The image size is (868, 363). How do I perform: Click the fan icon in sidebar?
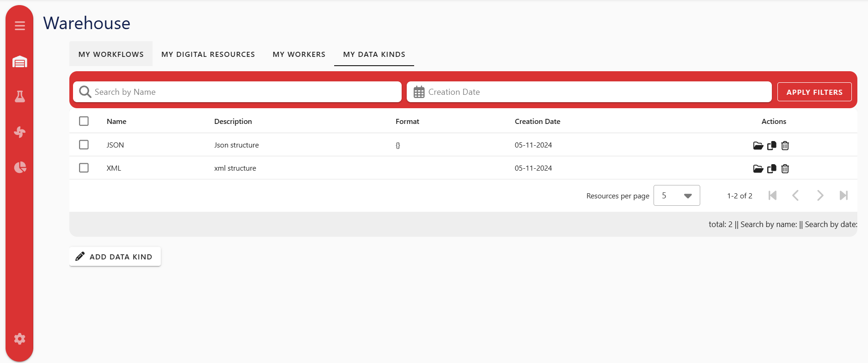click(19, 132)
